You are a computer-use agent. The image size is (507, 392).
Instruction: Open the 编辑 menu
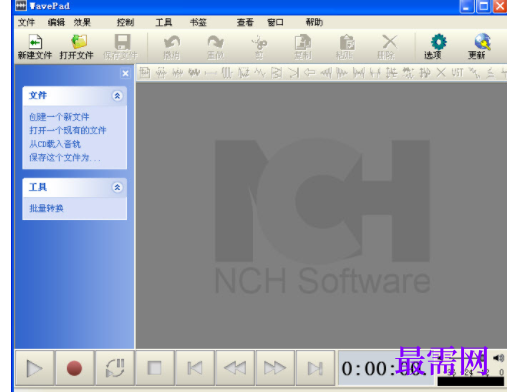pos(56,22)
